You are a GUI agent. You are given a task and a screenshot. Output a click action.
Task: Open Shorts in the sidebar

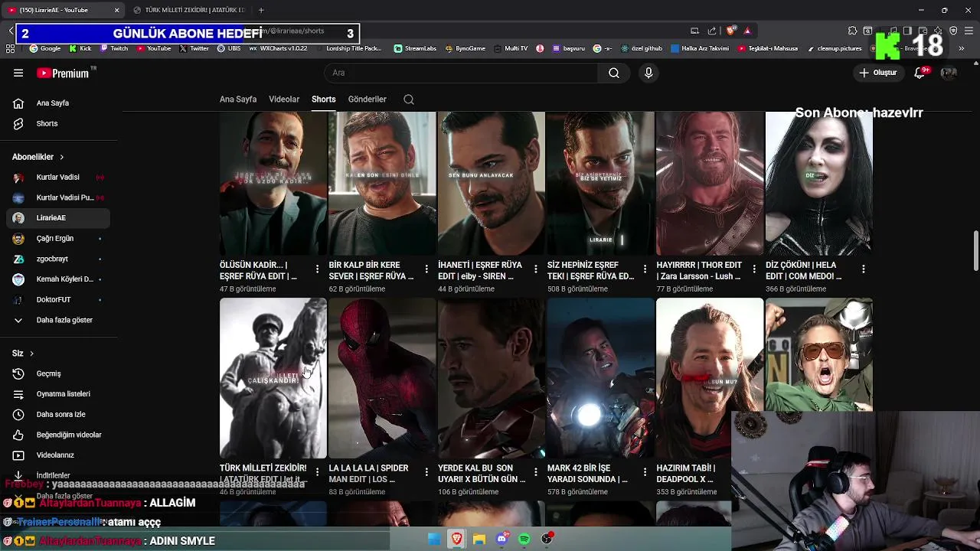point(58,123)
